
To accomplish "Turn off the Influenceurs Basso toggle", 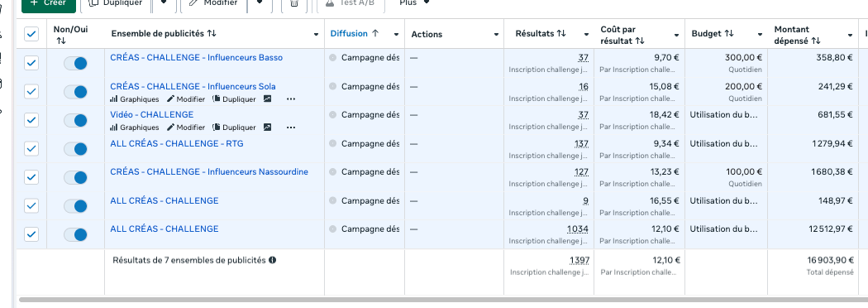I will tap(75, 63).
